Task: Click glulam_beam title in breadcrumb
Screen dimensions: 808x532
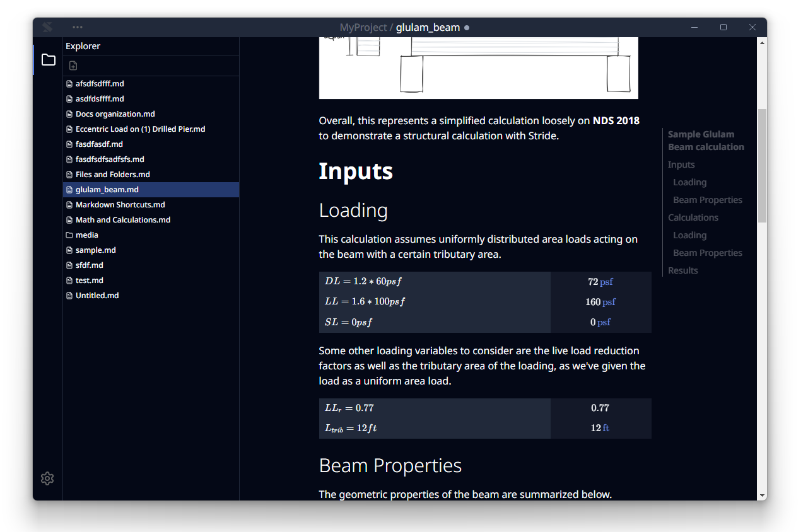Action: pos(428,27)
